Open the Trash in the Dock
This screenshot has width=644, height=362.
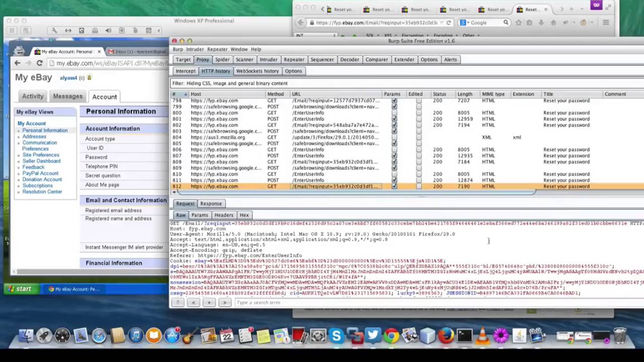619,335
